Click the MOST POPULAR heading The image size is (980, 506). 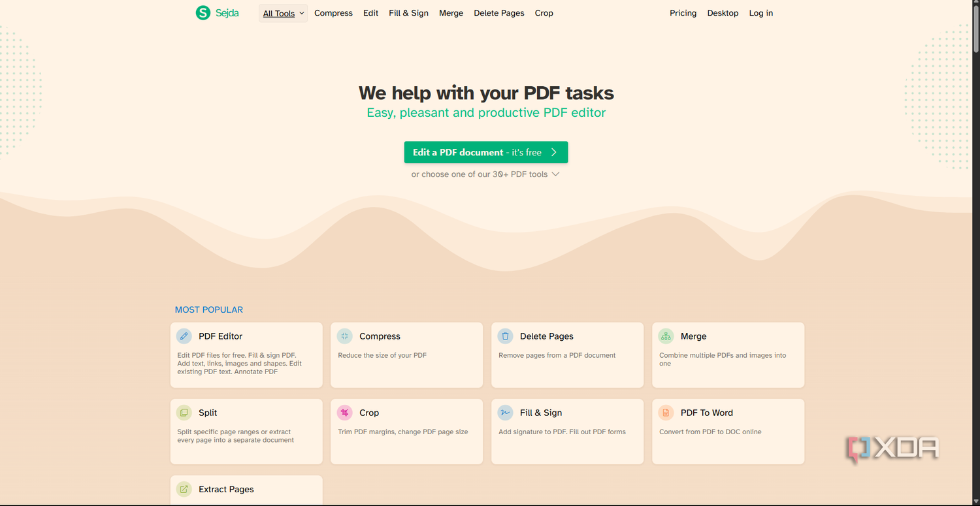click(209, 309)
